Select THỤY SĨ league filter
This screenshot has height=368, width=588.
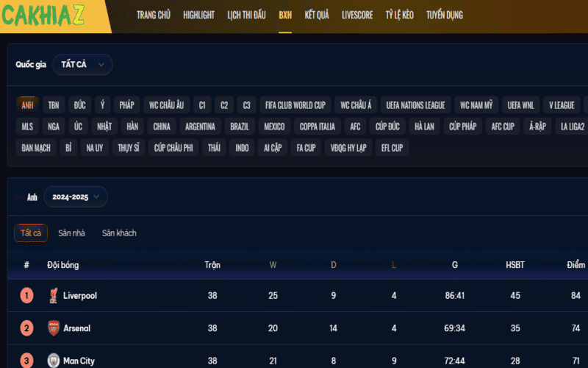pos(129,148)
